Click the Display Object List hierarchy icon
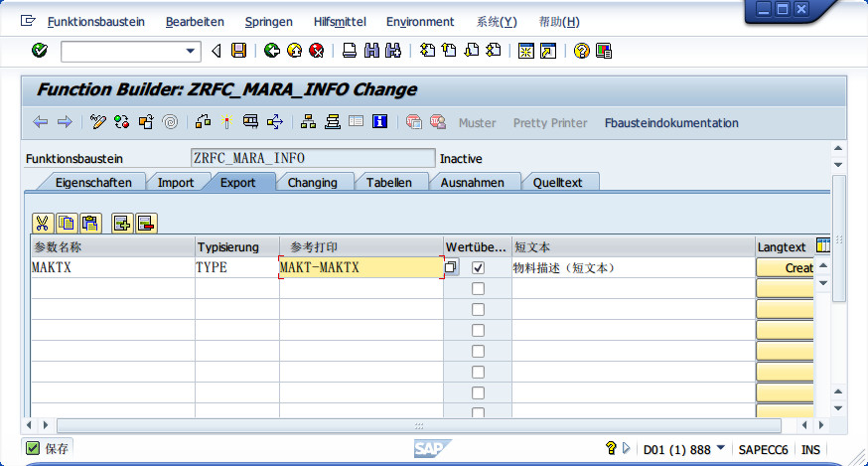 click(x=308, y=122)
